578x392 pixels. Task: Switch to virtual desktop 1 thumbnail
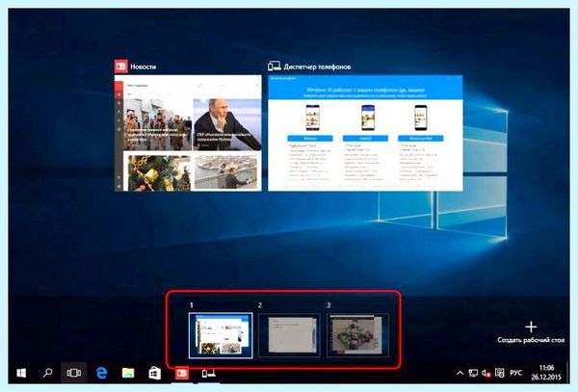(221, 335)
